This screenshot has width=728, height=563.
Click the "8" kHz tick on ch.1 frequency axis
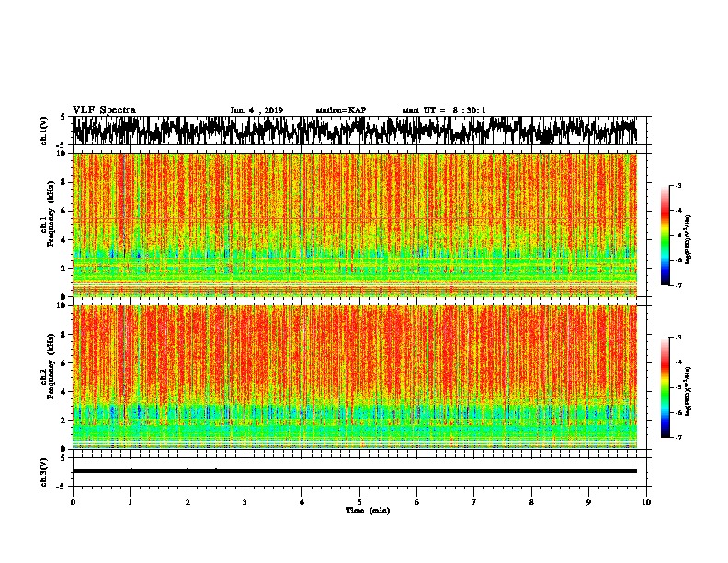[x=64, y=182]
